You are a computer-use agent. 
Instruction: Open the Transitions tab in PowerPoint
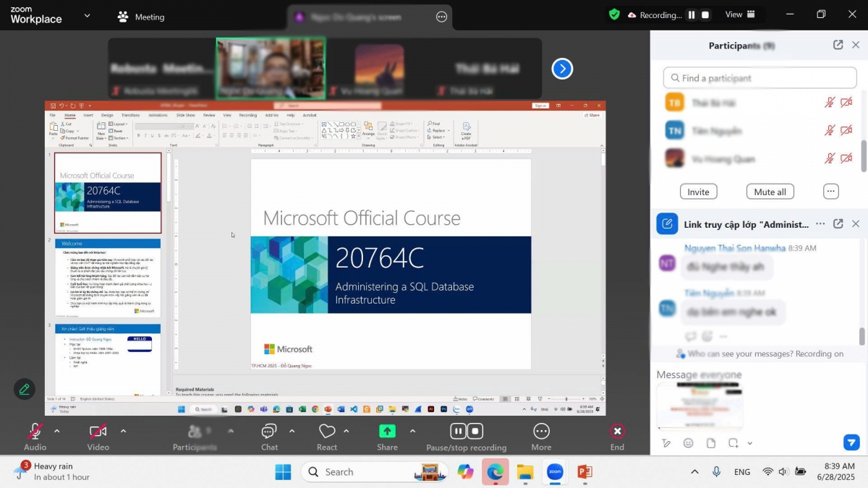click(131, 115)
